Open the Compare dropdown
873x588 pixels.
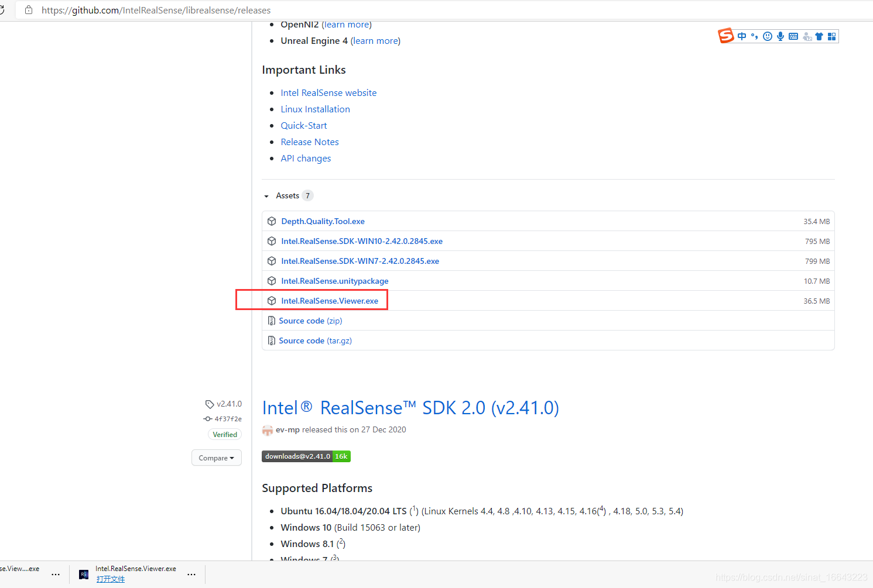[216, 458]
